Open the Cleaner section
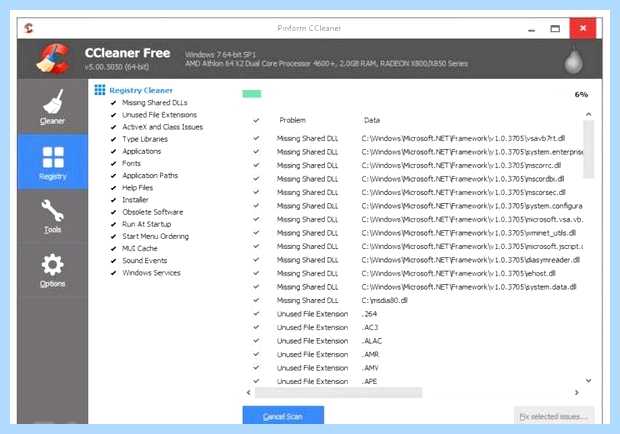Screen dimensions: 620x434 coord(53,107)
